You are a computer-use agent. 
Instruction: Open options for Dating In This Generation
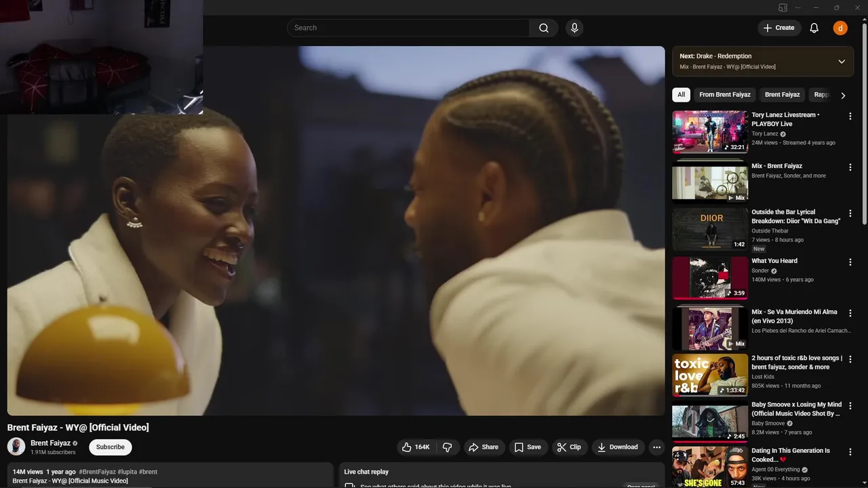pos(850,451)
